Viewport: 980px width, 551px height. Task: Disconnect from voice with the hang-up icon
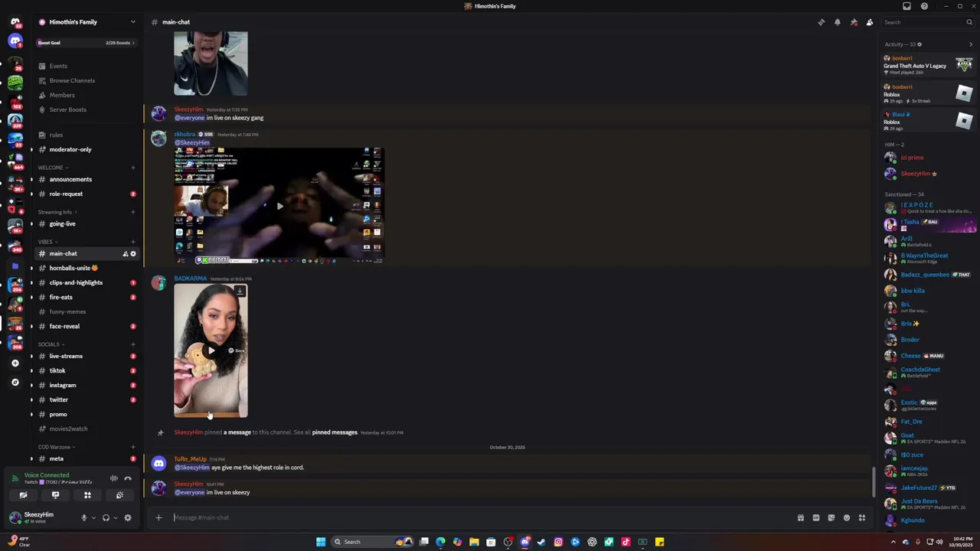(x=128, y=479)
